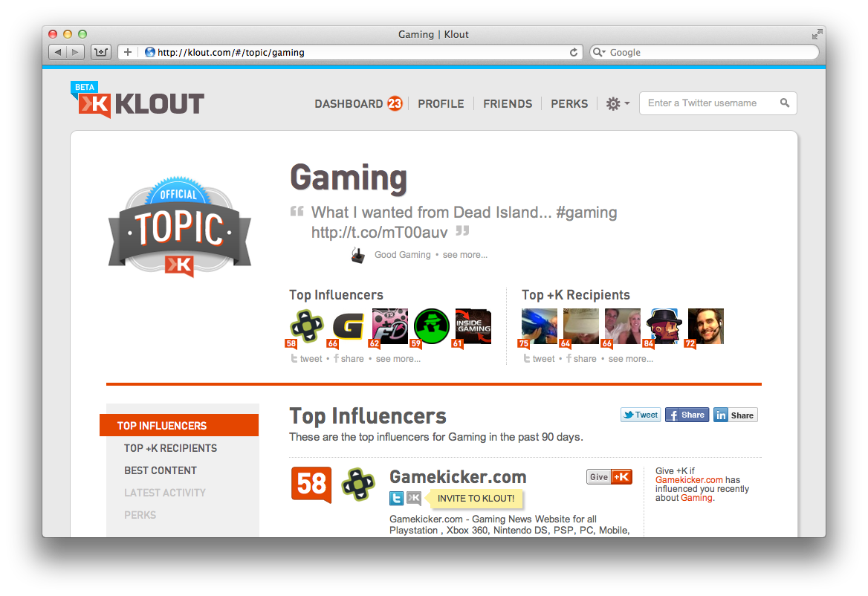
Task: Click see more under Top Influencers
Action: click(398, 359)
